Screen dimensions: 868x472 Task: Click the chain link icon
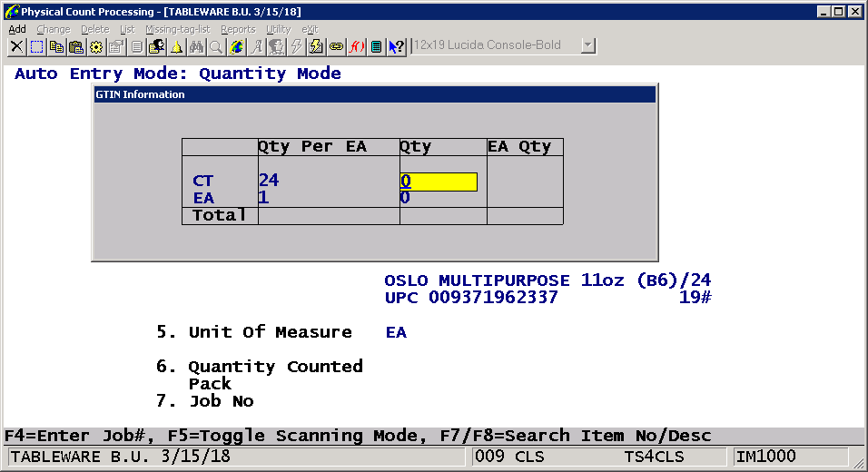(x=336, y=47)
